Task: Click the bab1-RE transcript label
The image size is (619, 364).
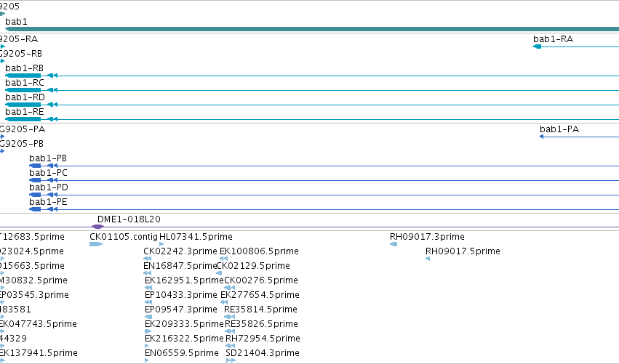Action: point(25,112)
